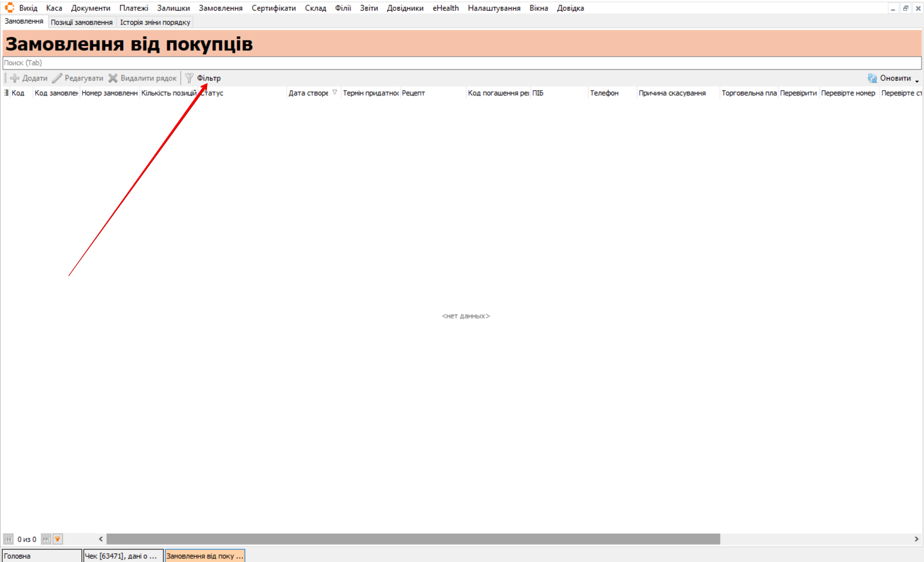The height and width of the screenshot is (562, 924).
Task: Click the right scroll arrow of the horizontal scrollbar
Action: [x=916, y=539]
